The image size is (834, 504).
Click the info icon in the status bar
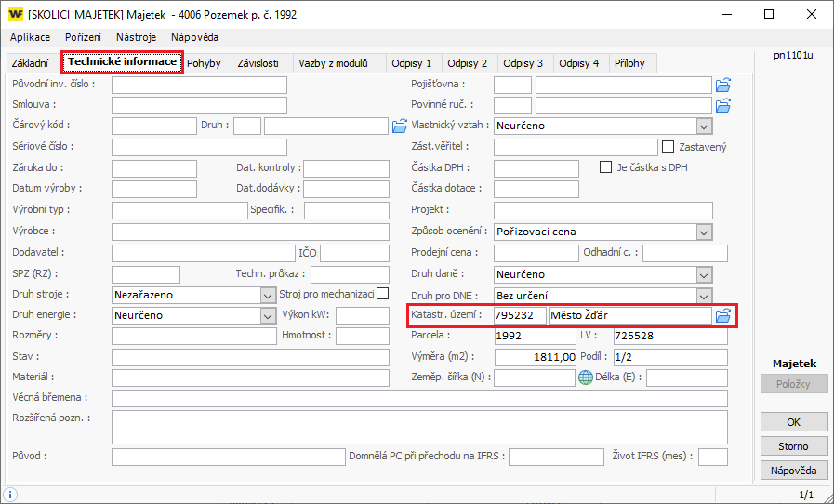[10, 495]
